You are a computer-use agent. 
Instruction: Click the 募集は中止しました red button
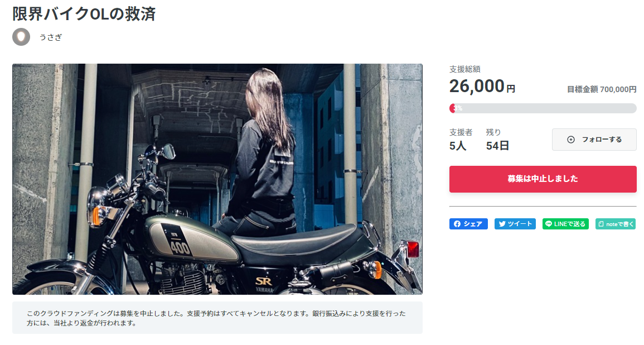click(x=543, y=179)
